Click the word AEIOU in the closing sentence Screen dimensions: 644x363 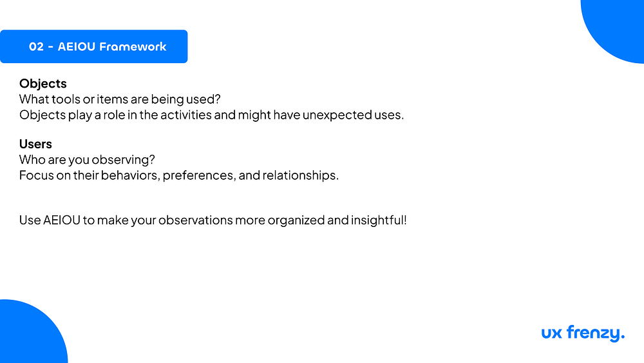pos(62,220)
